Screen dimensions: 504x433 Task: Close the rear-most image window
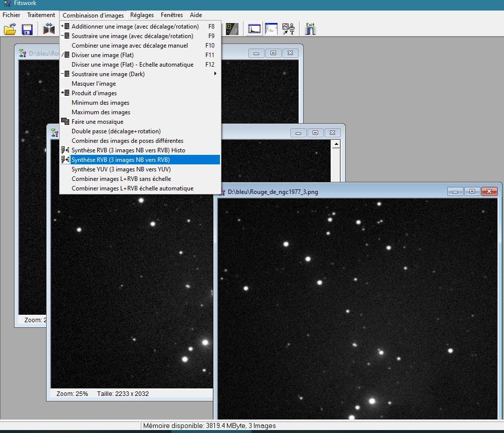point(290,53)
